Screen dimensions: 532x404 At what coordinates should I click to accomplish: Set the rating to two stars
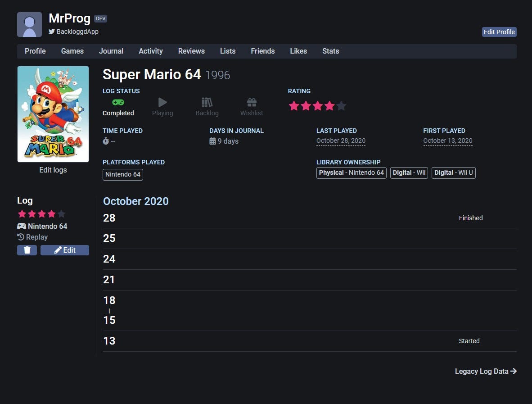[x=306, y=106]
